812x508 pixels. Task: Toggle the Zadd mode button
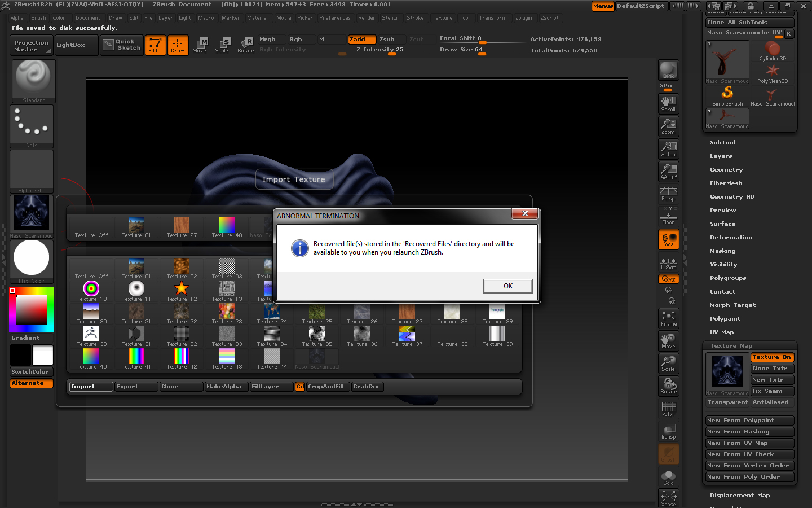tap(361, 40)
